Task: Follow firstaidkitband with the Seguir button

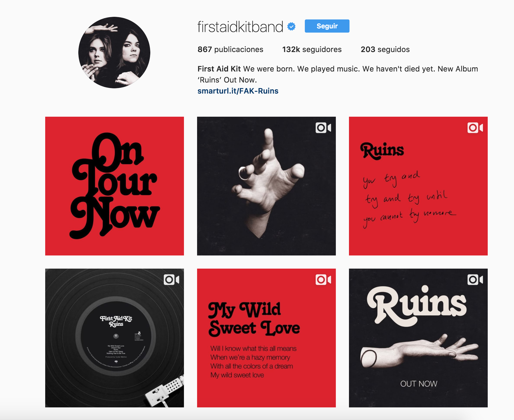Action: (x=327, y=26)
